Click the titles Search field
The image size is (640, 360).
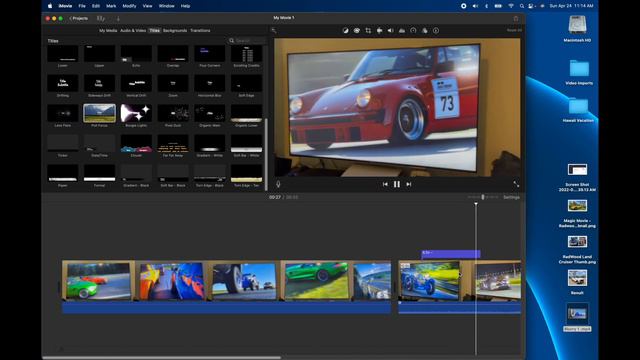point(247,40)
